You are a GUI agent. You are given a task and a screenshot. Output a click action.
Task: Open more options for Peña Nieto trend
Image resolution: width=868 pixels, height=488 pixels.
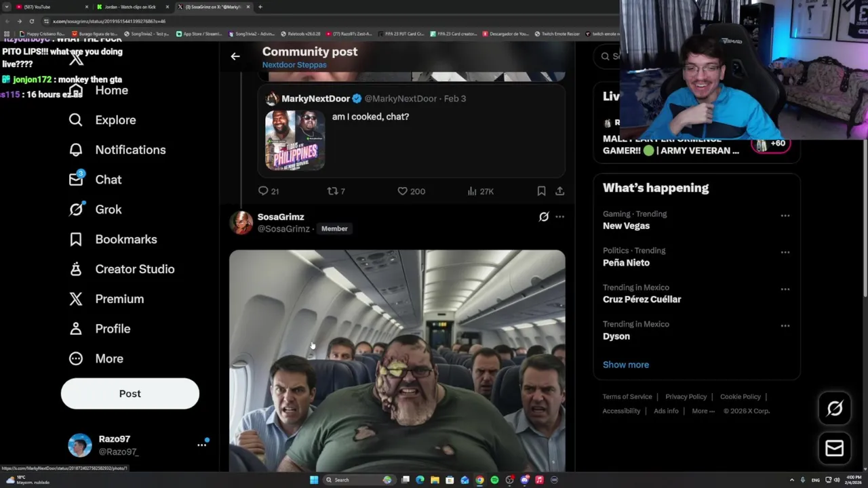(785, 252)
